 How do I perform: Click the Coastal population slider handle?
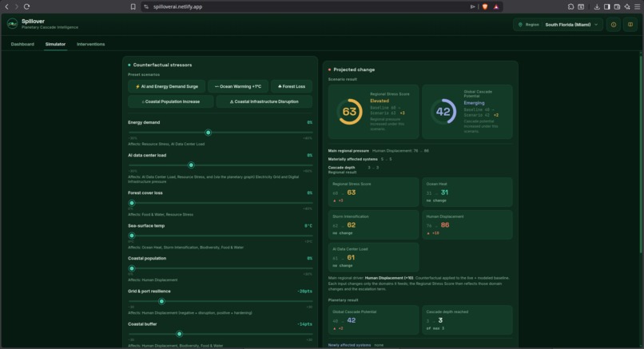[x=132, y=268]
